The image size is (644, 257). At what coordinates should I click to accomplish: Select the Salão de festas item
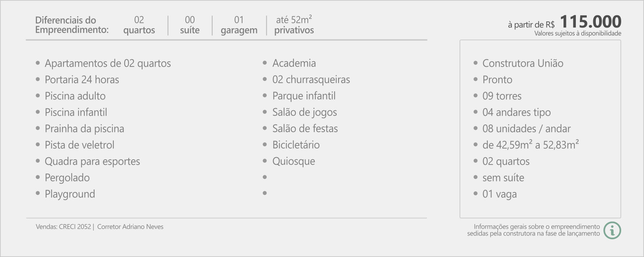(305, 128)
